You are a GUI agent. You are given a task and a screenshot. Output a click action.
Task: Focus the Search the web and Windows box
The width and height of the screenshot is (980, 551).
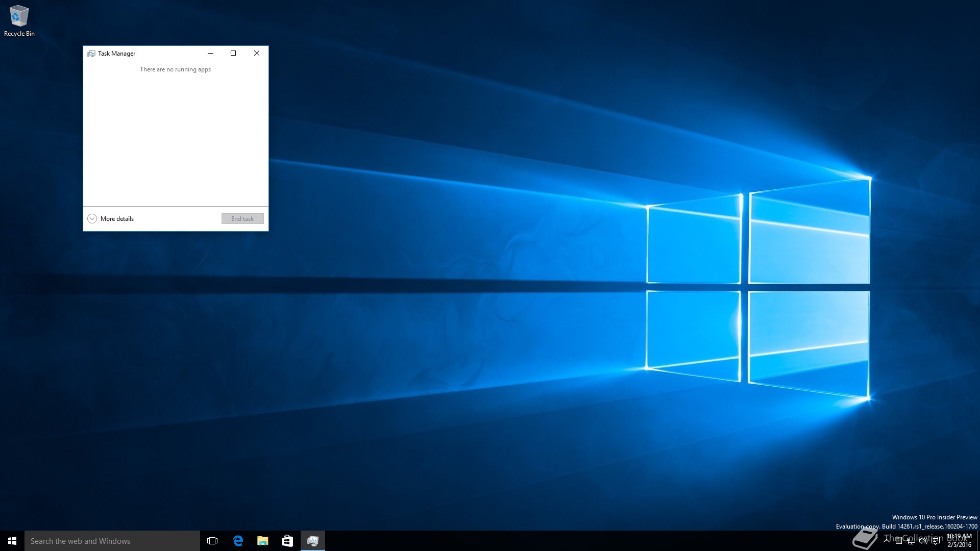pyautogui.click(x=112, y=541)
